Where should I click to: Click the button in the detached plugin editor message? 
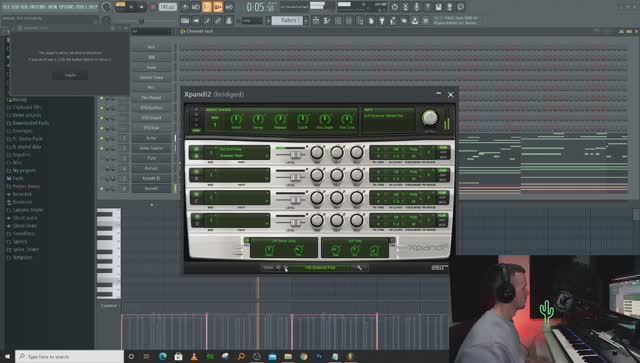click(70, 76)
